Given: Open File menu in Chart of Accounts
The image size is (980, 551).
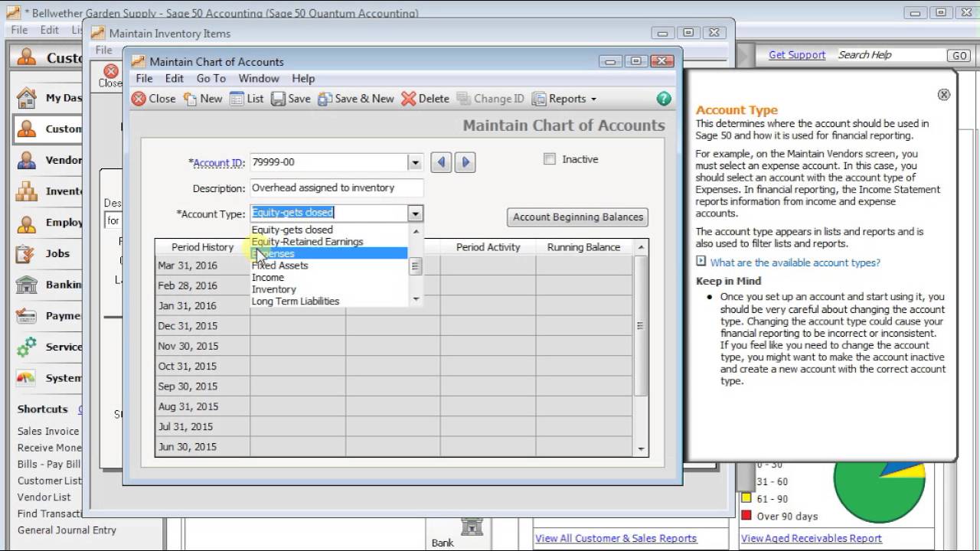Looking at the screenshot, I should tap(144, 78).
